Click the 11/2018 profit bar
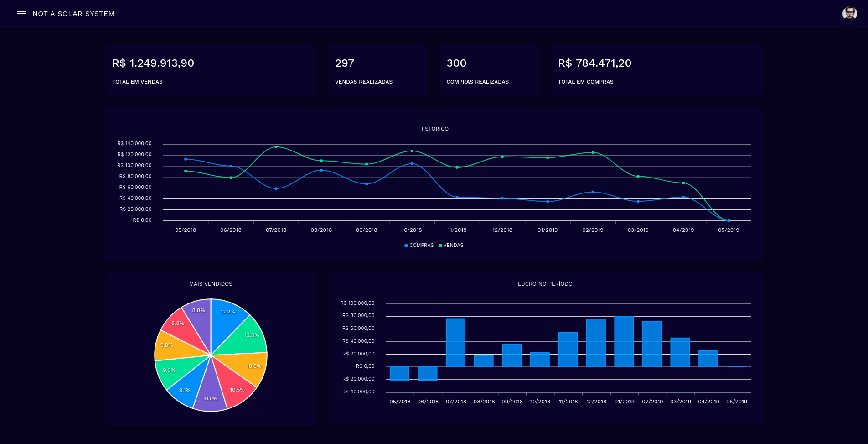The image size is (868, 444). click(568, 350)
